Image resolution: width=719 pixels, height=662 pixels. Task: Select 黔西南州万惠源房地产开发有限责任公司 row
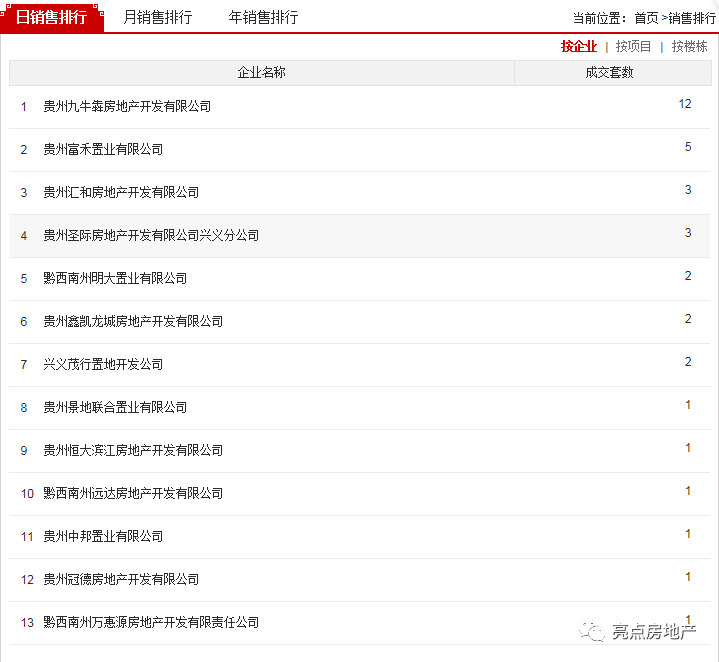point(360,623)
